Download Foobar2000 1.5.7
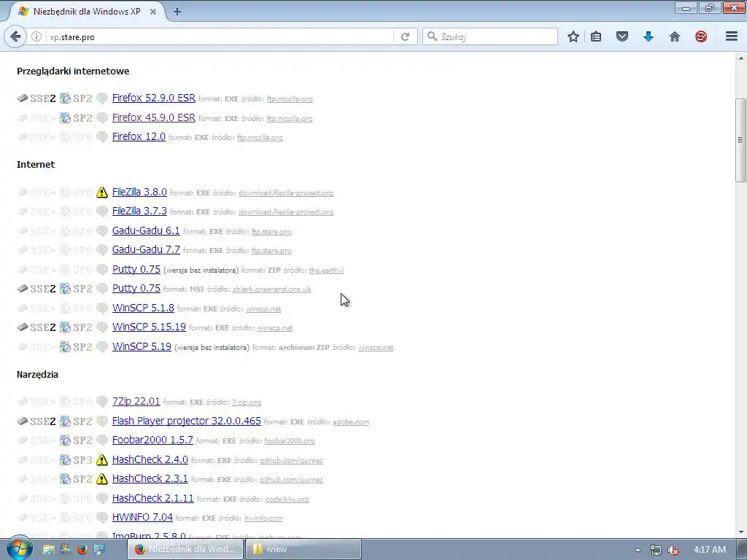This screenshot has width=747, height=560. point(152,440)
